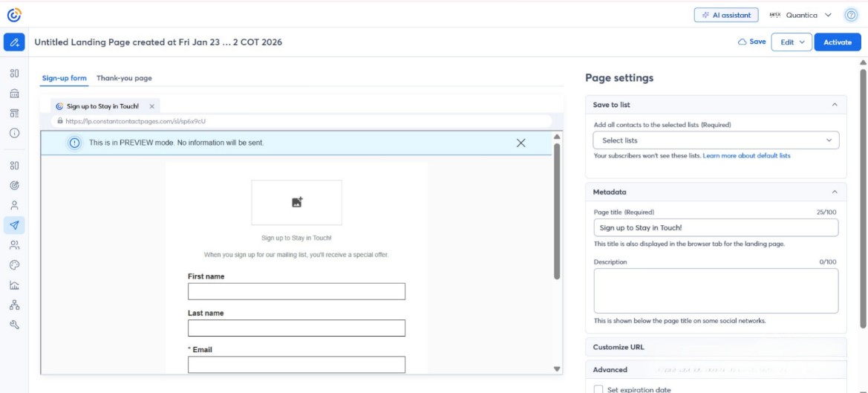Open the wrench tools icon in sidebar
The height and width of the screenshot is (393, 868).
tap(14, 325)
